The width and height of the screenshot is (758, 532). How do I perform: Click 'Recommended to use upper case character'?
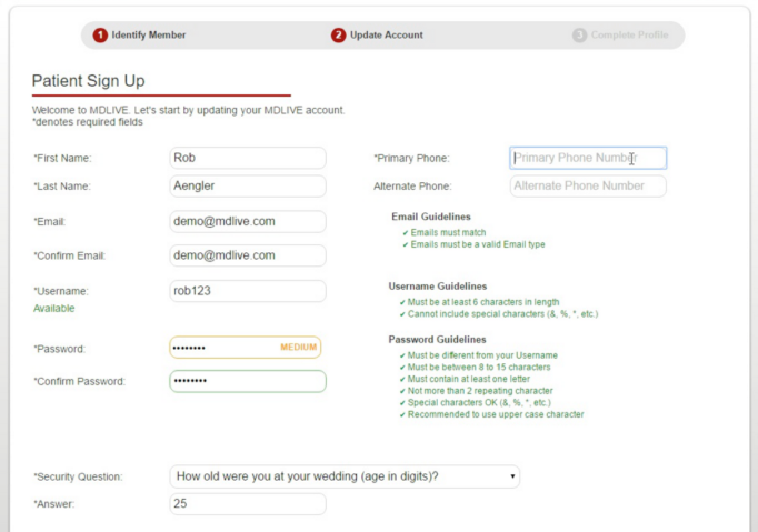[x=496, y=414]
